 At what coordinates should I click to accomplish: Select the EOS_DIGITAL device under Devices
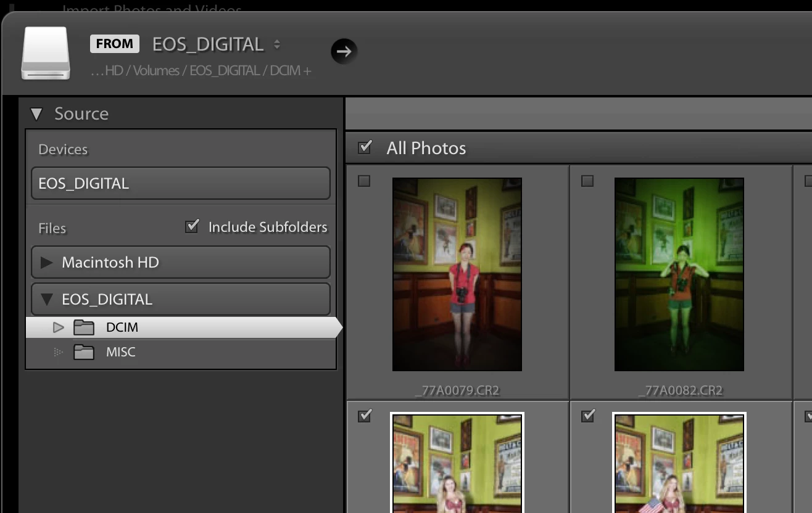(x=181, y=183)
